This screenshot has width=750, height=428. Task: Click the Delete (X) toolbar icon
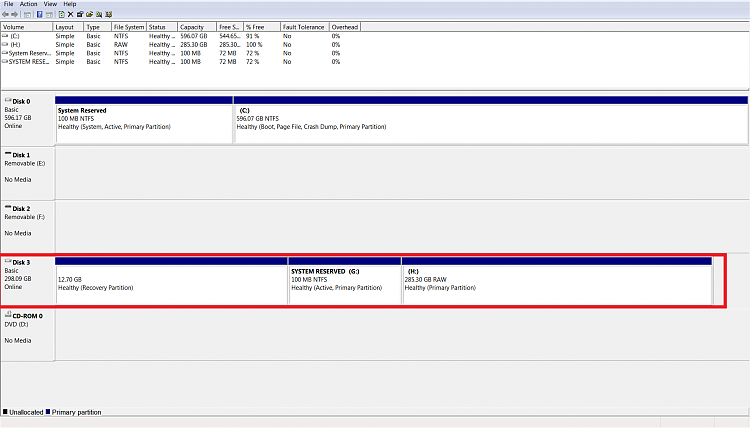(70, 14)
